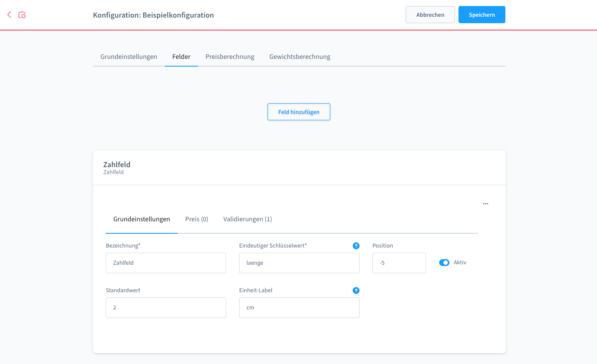The width and height of the screenshot is (597, 364).
Task: Select the top Felder tab
Action: [x=181, y=57]
